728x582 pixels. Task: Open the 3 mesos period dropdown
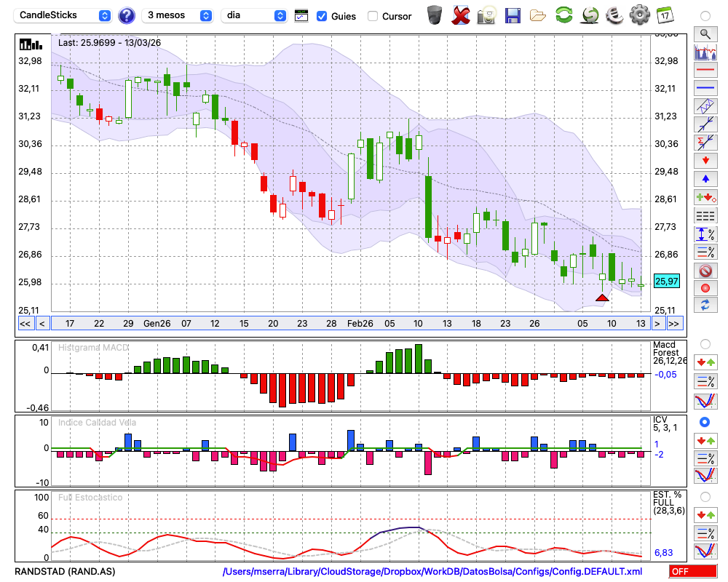pos(178,15)
